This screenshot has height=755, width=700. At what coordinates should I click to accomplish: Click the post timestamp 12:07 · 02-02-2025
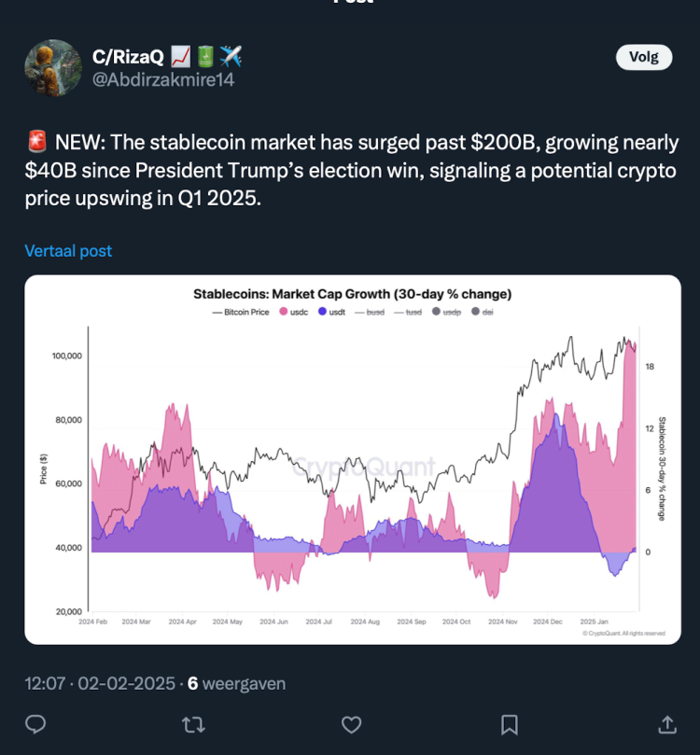[100, 683]
